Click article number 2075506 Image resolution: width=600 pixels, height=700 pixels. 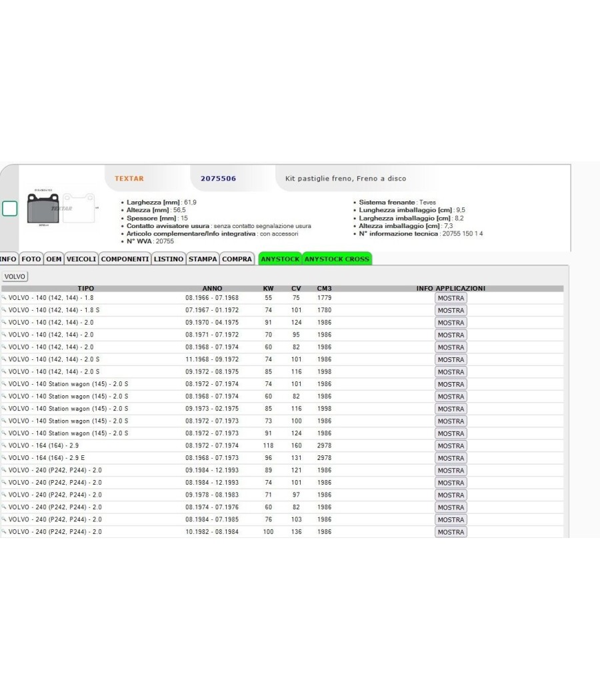(218, 179)
